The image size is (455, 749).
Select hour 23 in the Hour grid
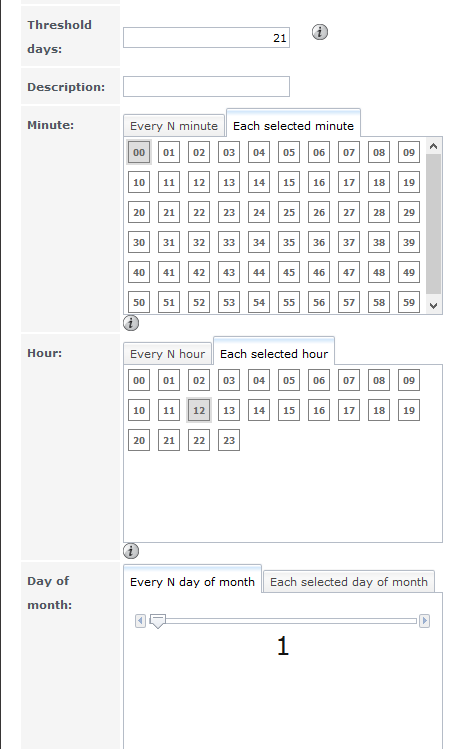click(x=229, y=440)
